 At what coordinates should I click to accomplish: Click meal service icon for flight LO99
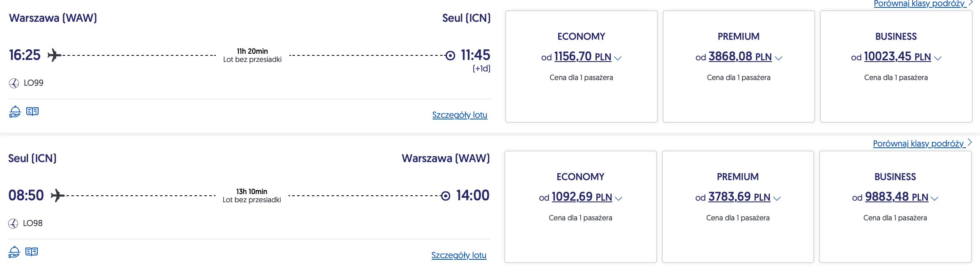pyautogui.click(x=15, y=112)
